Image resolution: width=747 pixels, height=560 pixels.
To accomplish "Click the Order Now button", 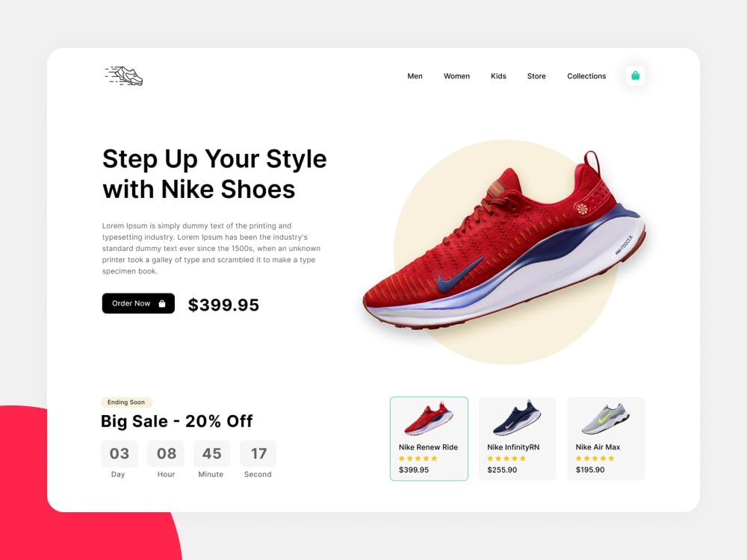I will (x=138, y=303).
